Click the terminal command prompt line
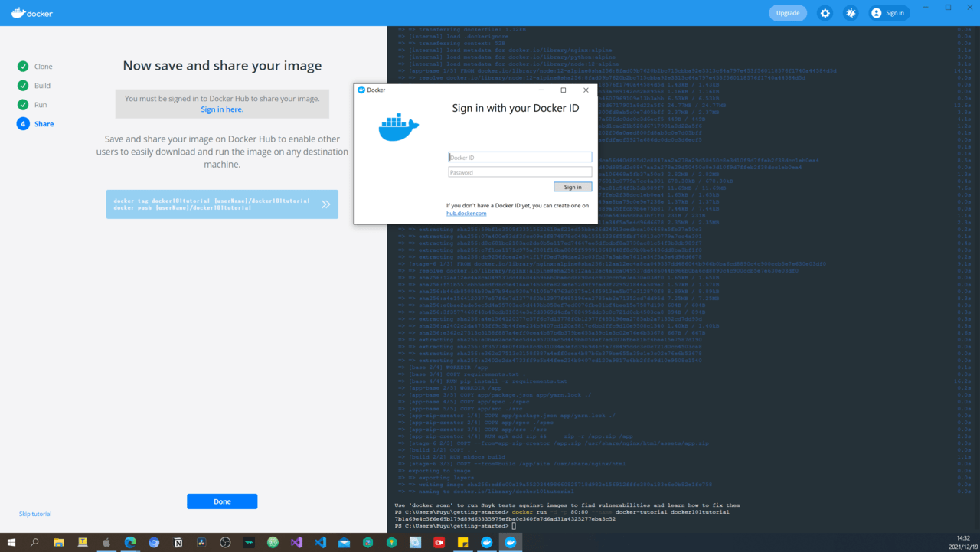 point(456,526)
